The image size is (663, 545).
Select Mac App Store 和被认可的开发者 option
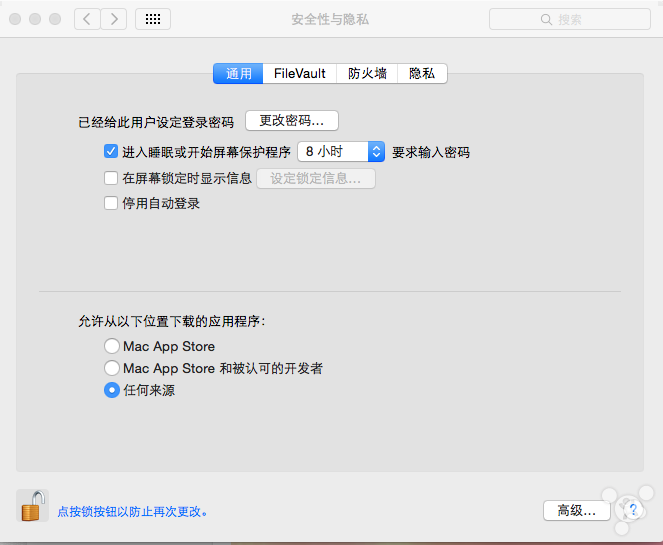[112, 368]
